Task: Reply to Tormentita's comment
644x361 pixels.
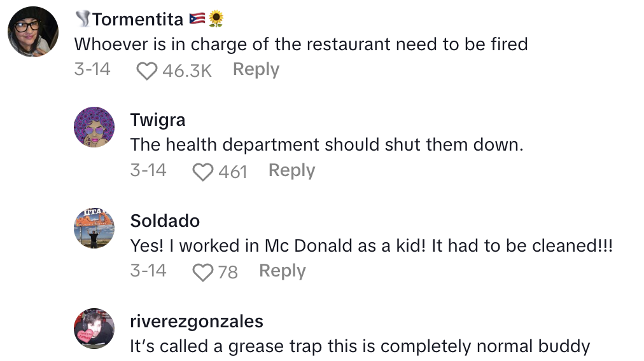Action: (x=256, y=69)
